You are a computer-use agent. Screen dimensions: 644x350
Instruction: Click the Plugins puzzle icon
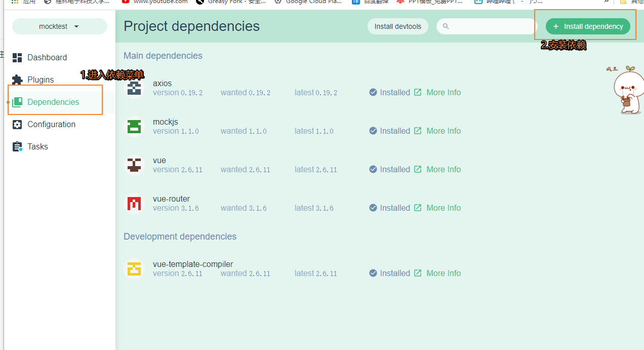17,80
